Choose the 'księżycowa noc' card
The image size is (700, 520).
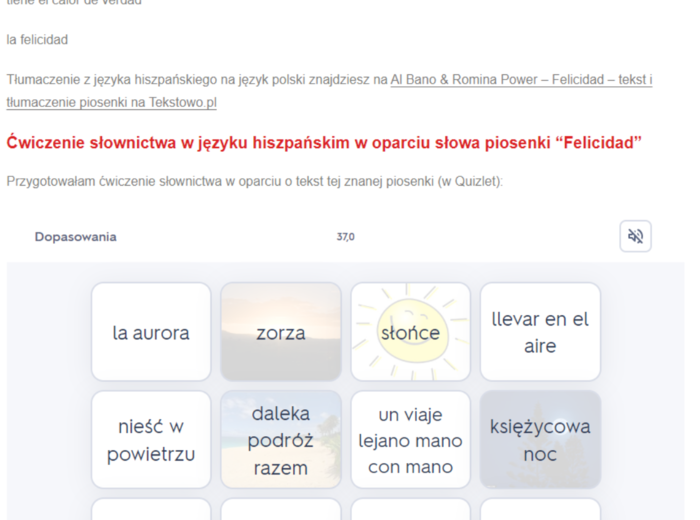[x=540, y=440]
